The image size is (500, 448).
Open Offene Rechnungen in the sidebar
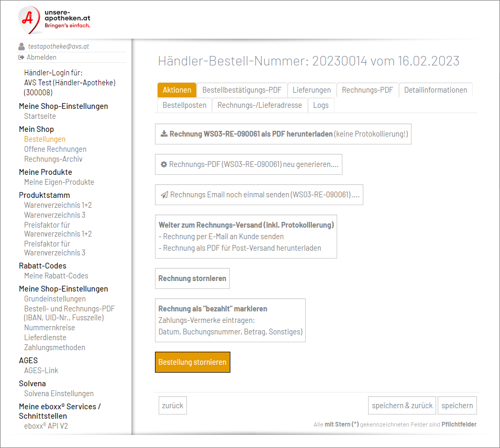pyautogui.click(x=55, y=149)
